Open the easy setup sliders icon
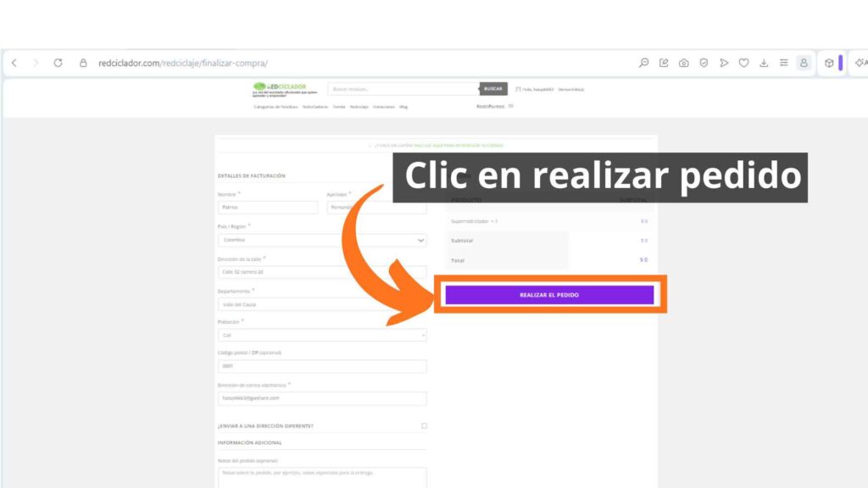The image size is (868, 488). (784, 63)
